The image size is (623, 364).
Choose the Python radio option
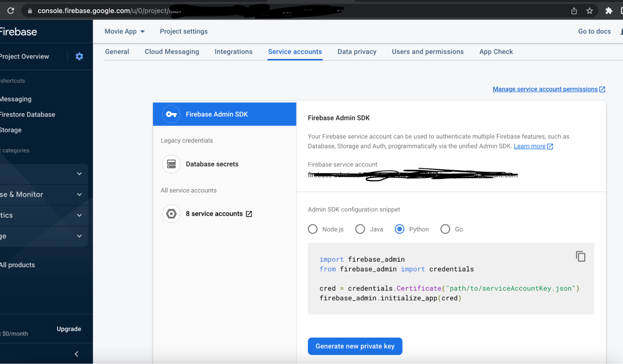(x=400, y=229)
